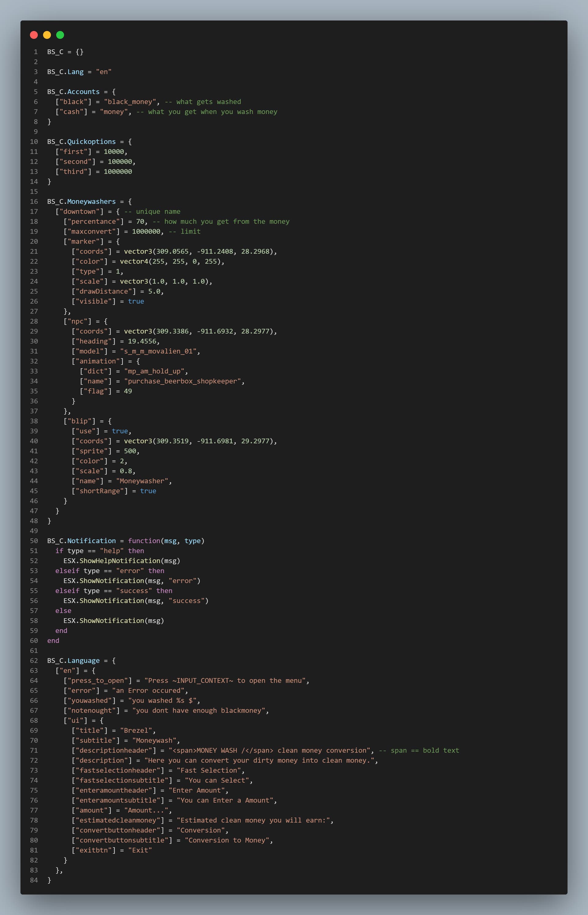Click the green maximize window dot
Image resolution: width=588 pixels, height=915 pixels.
click(60, 35)
